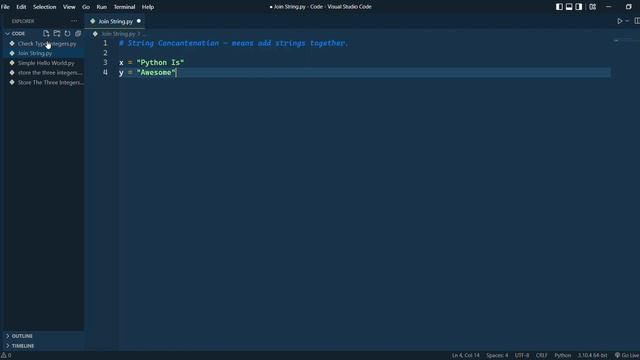Collapse the CODE folder section
The width and height of the screenshot is (640, 360).
(15, 33)
